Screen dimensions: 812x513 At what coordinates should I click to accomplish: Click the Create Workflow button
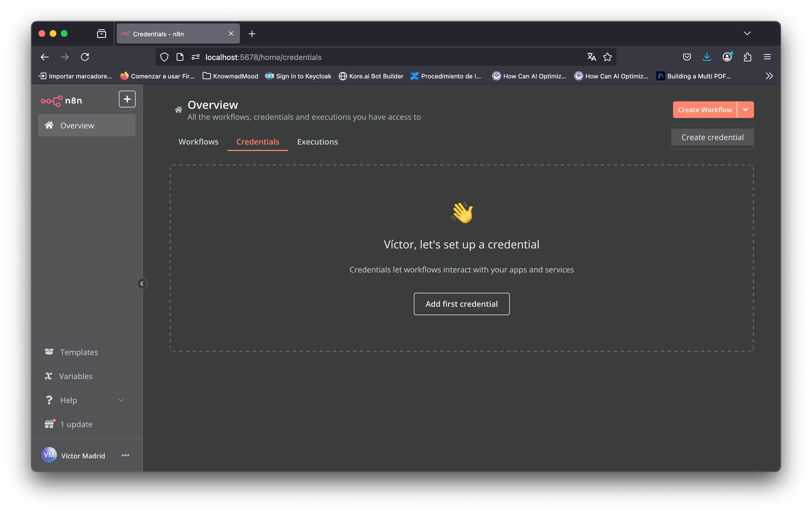pyautogui.click(x=705, y=110)
